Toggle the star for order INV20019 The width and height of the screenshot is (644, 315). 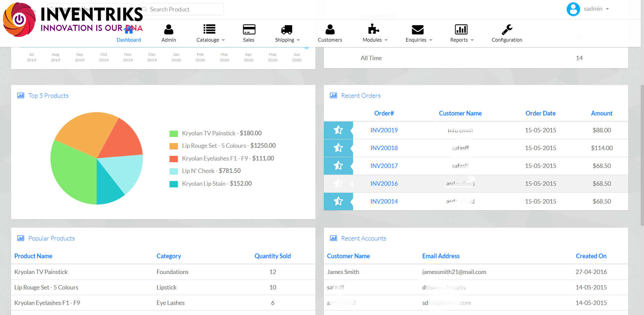(338, 130)
